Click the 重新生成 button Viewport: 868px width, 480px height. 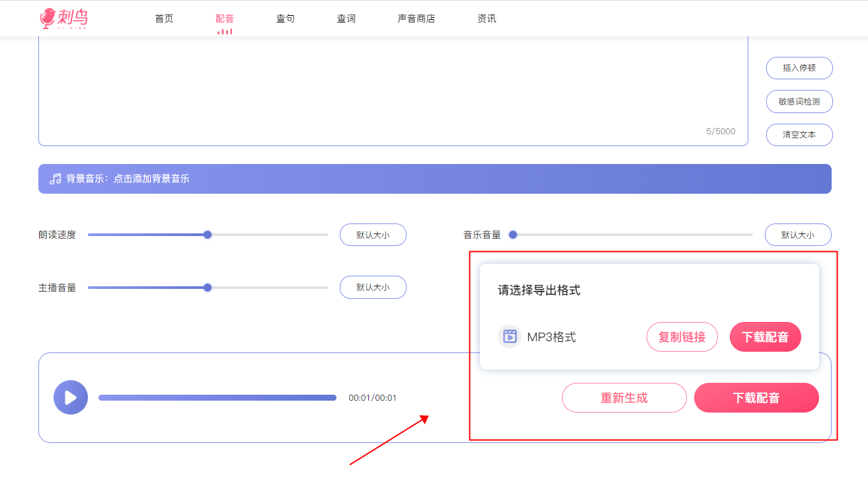coord(624,398)
